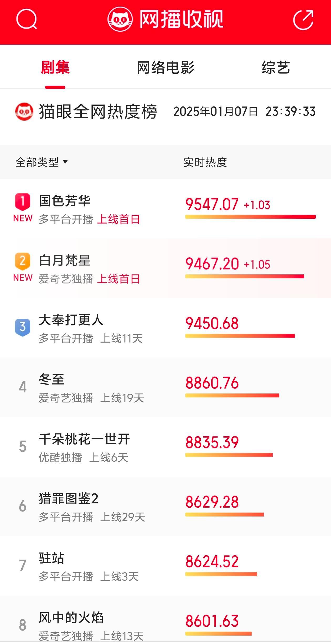Tap the blue rank 3 badge
Image resolution: width=331 pixels, height=644 pixels.
[23, 327]
